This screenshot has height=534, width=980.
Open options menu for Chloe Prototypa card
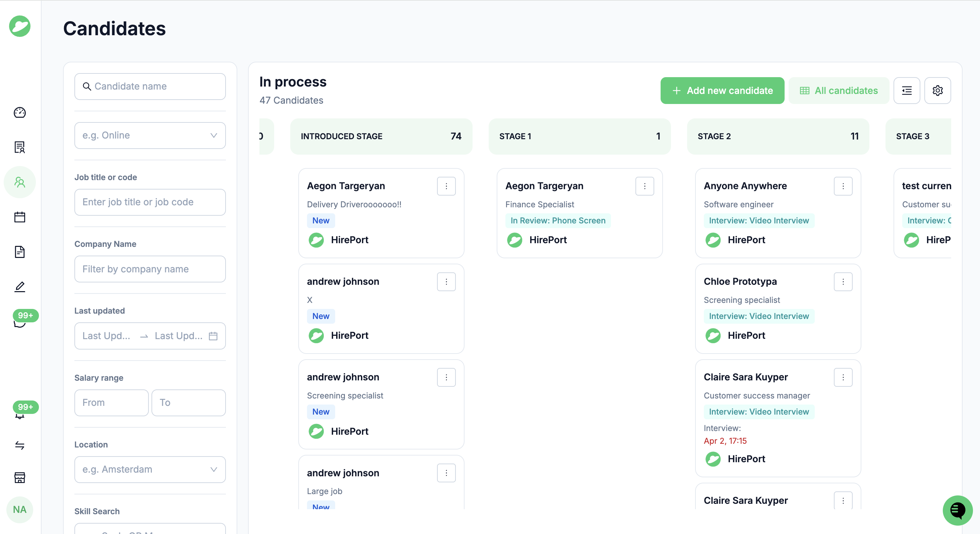(843, 282)
